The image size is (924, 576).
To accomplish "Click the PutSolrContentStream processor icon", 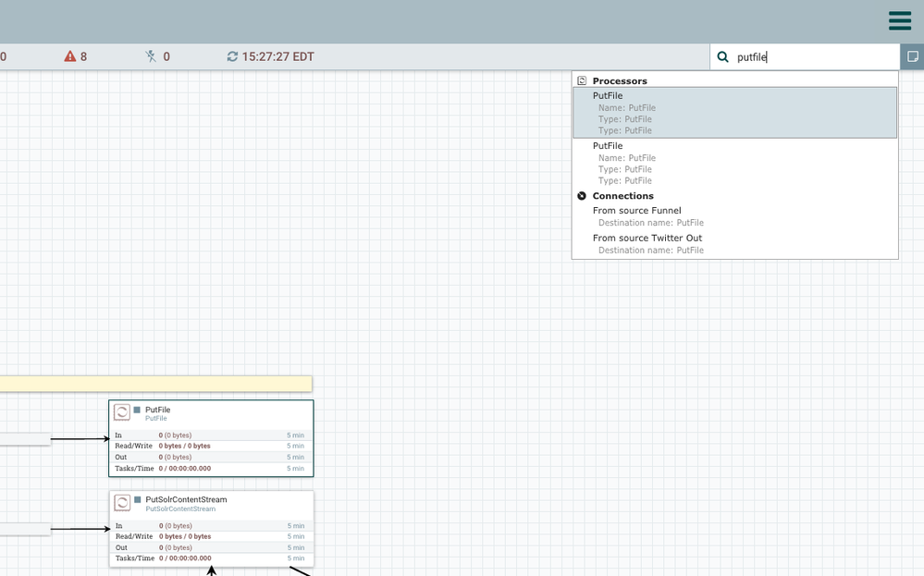I will pos(122,503).
